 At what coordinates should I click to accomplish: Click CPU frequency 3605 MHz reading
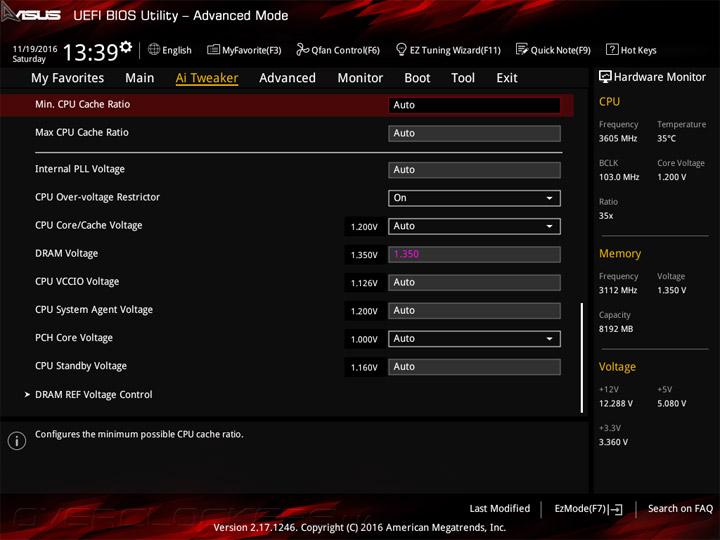tap(618, 138)
